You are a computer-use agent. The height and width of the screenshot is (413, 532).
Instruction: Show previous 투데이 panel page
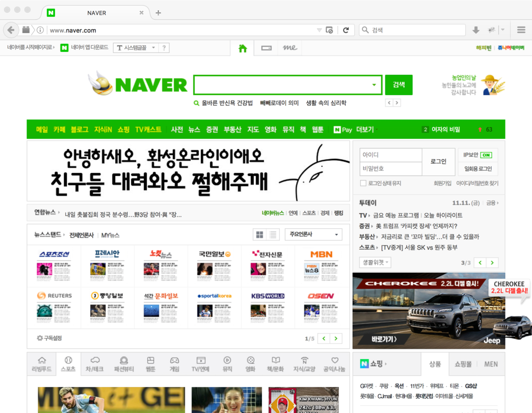[x=480, y=262]
